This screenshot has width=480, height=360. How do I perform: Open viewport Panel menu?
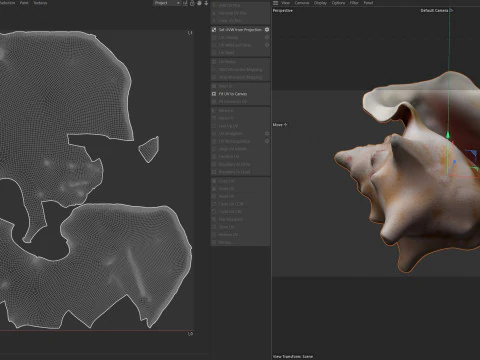368,3
